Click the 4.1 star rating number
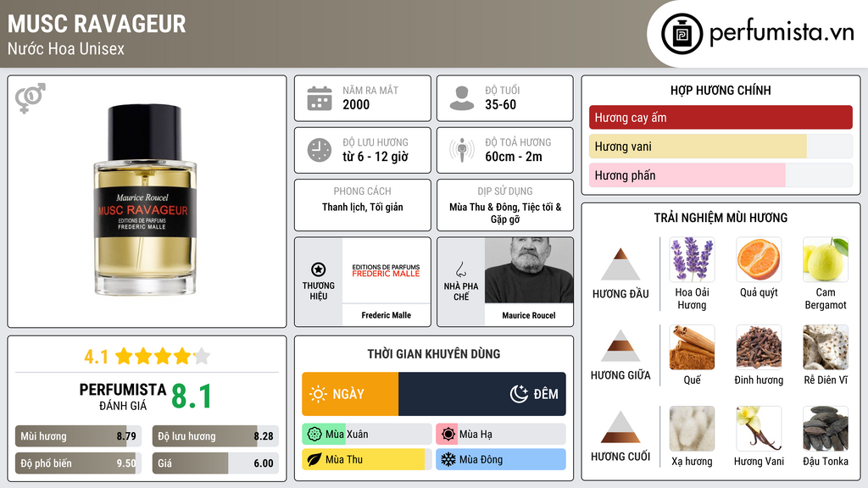 pyautogui.click(x=97, y=357)
